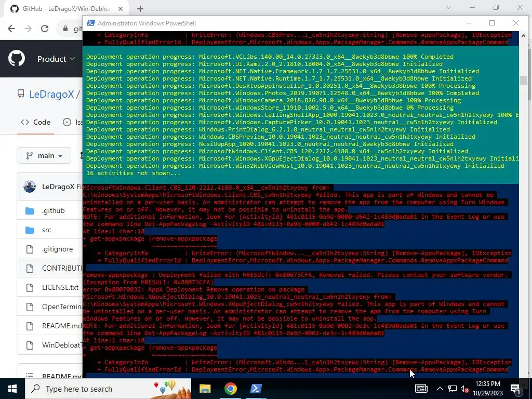532x399 pixels.
Task: Open the .gitignore file
Action: click(57, 249)
